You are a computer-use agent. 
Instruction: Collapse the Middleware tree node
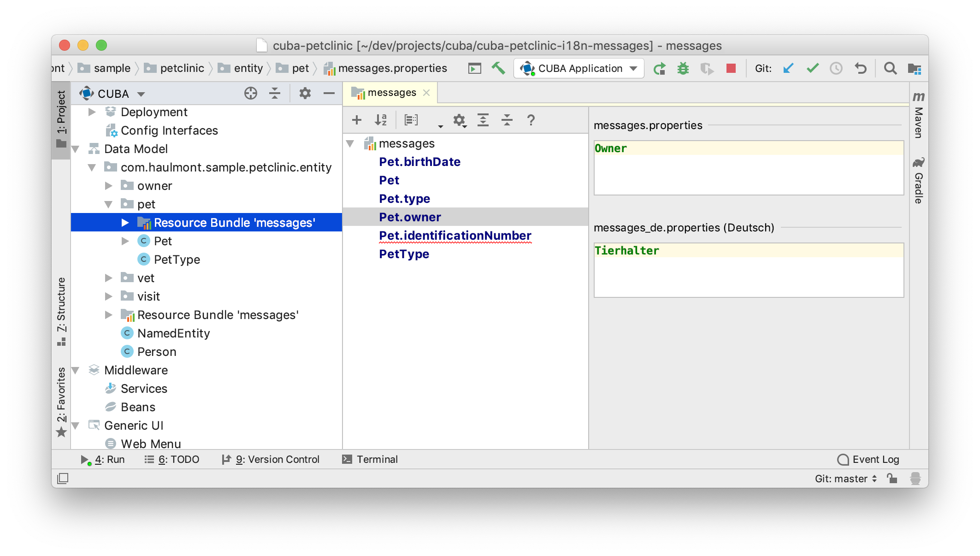click(76, 370)
